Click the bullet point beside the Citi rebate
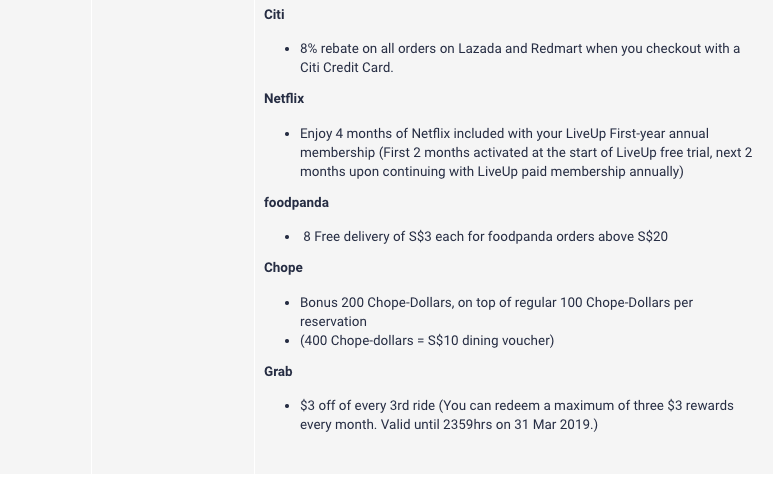773x479 pixels. pos(288,49)
